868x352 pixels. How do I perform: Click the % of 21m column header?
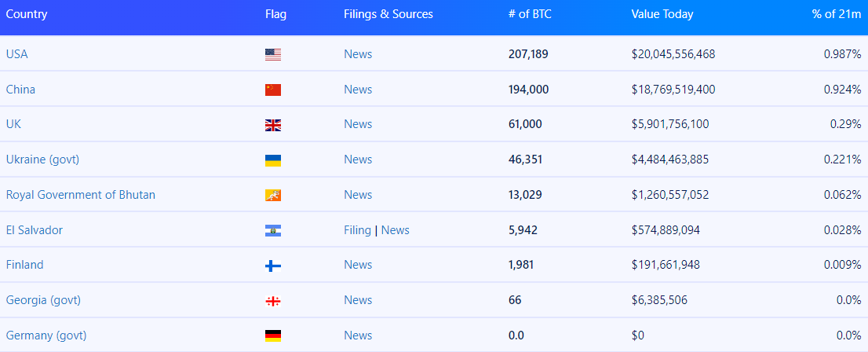point(837,14)
